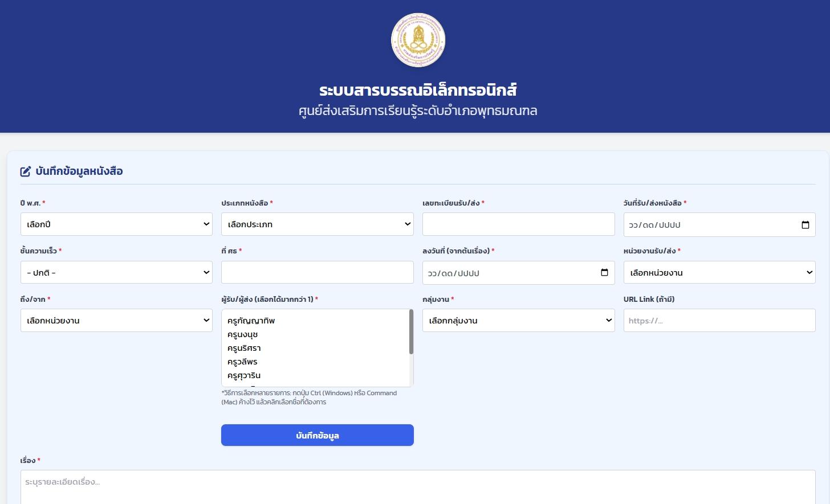Click the เลขทะเบียนรับ/ส่ง input field
830x504 pixels.
(518, 224)
